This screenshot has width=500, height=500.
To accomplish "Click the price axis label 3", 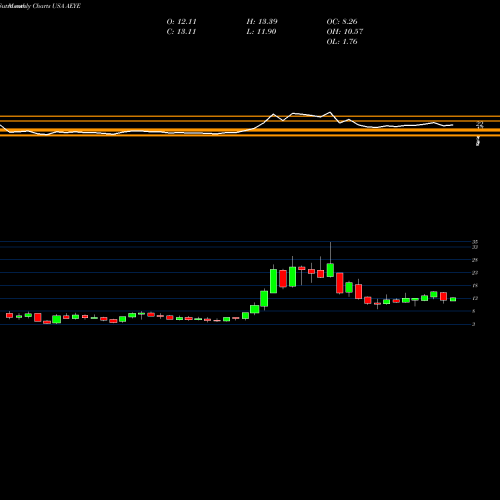I will tap(474, 324).
